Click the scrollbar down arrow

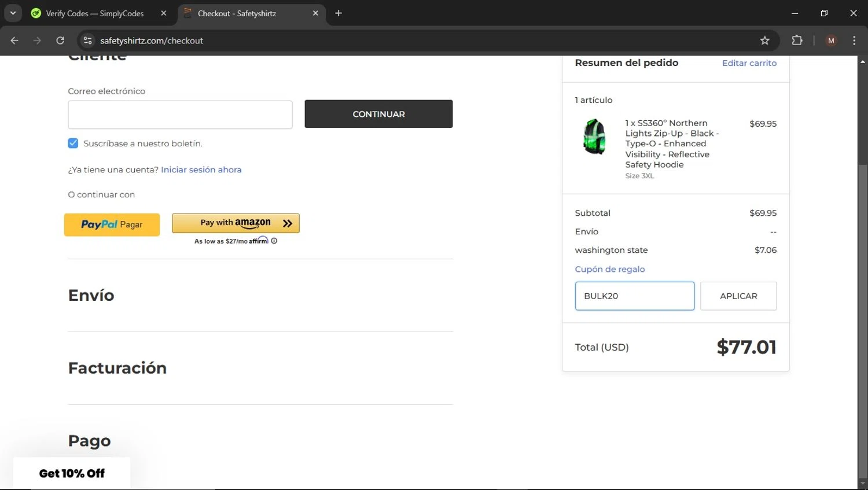862,484
